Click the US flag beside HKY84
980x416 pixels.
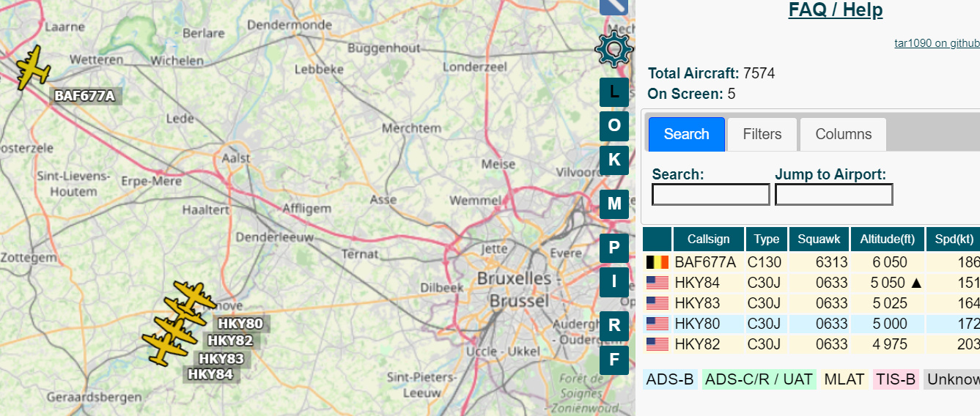[x=657, y=283]
